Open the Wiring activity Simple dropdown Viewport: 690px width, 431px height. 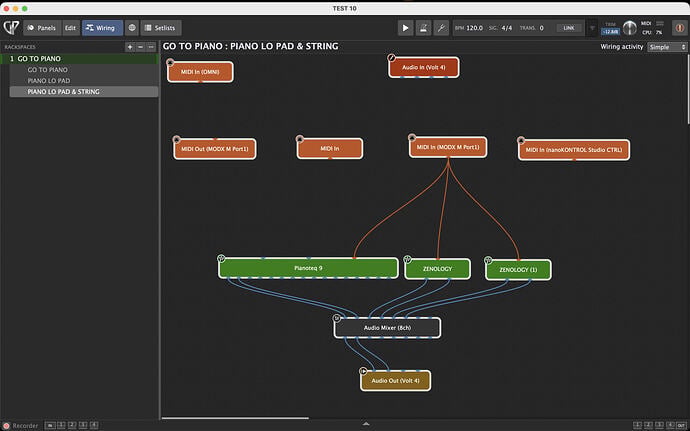tap(667, 47)
